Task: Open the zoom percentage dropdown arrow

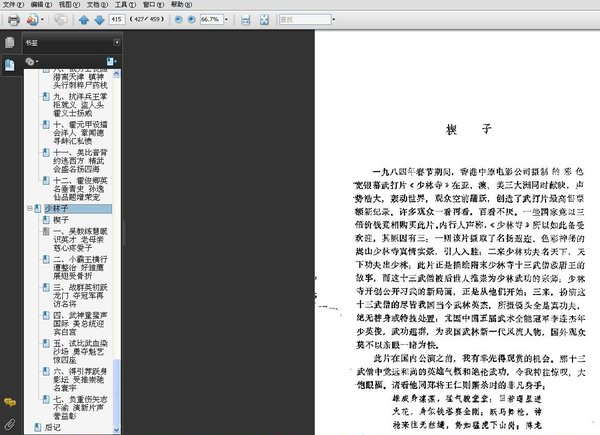Action: [226, 19]
